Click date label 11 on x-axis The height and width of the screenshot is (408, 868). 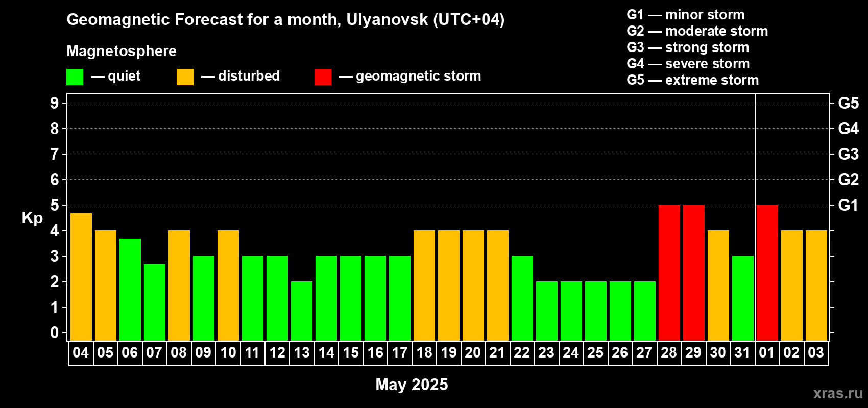252,353
